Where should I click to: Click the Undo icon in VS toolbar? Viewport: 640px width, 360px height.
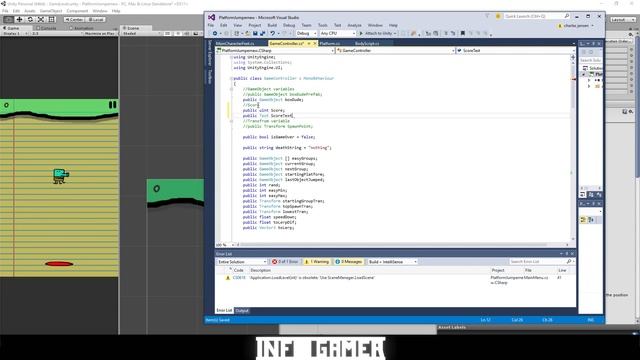click(x=273, y=33)
